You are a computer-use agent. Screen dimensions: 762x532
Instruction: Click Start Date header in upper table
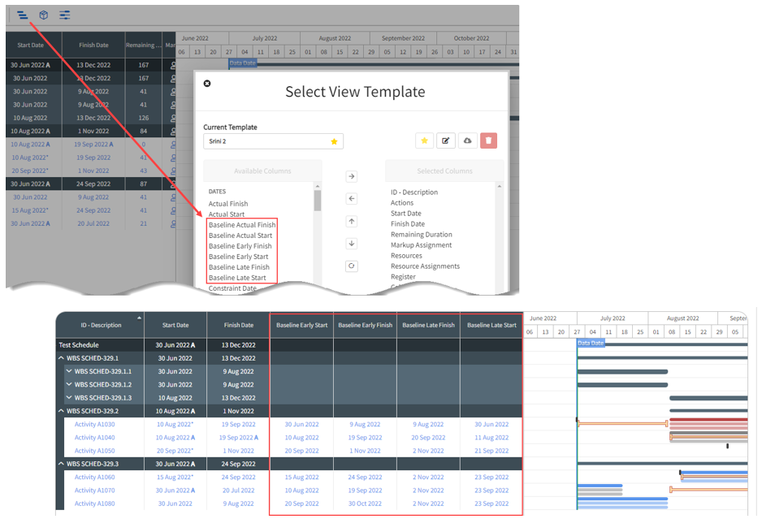30,45
